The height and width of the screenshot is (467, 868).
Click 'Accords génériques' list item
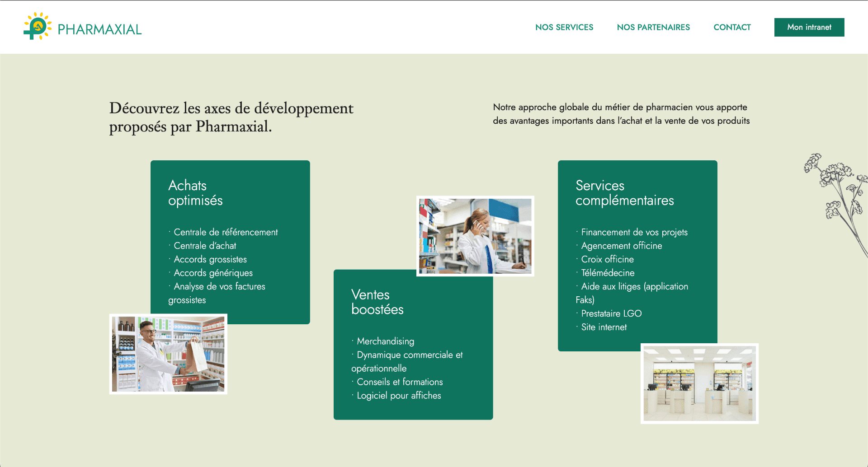click(x=213, y=273)
